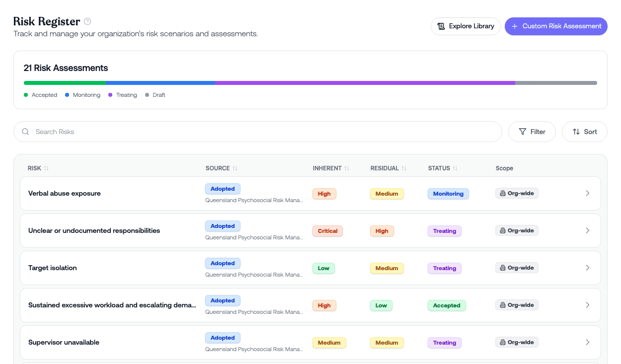Click Adopted badge in Supervisor unavailable row
This screenshot has height=364, width=621.
(223, 338)
